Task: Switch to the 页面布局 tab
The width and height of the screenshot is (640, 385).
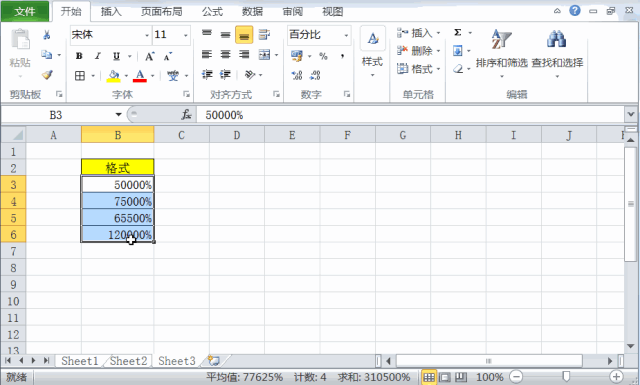Action: point(162,12)
